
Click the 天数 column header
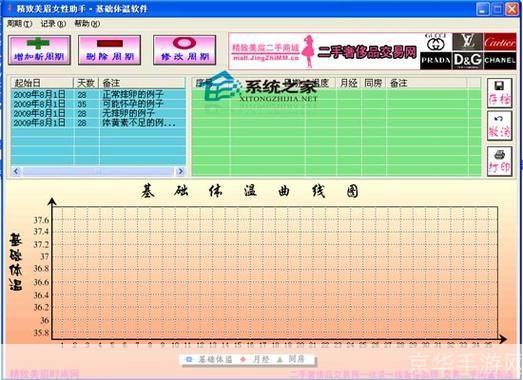click(x=86, y=83)
